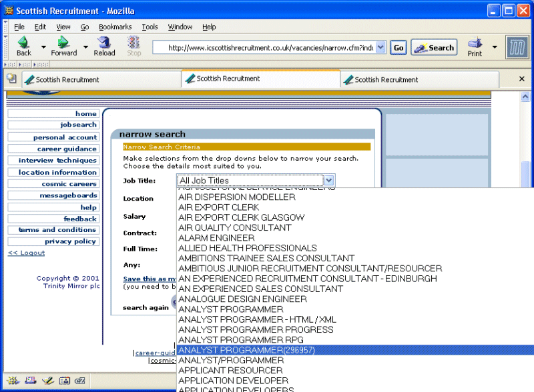Open the Window menu
The height and width of the screenshot is (392, 534).
180,27
